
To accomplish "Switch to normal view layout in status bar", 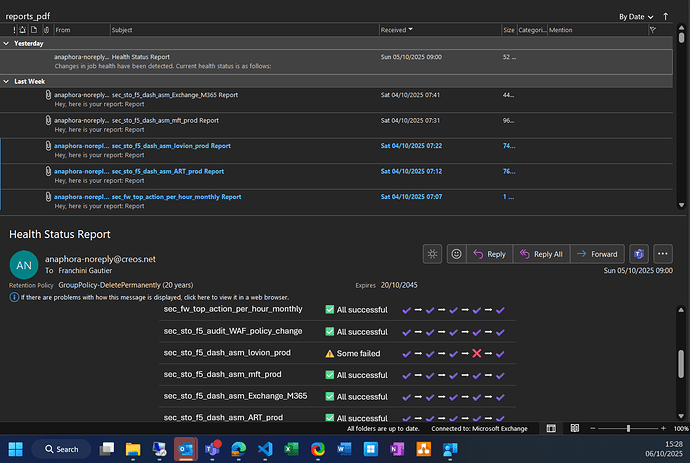I will [550, 428].
